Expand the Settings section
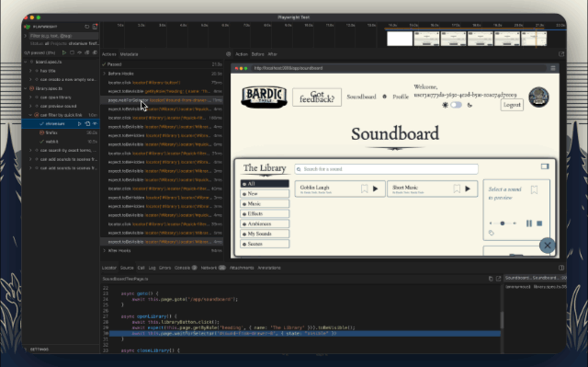 coord(26,350)
